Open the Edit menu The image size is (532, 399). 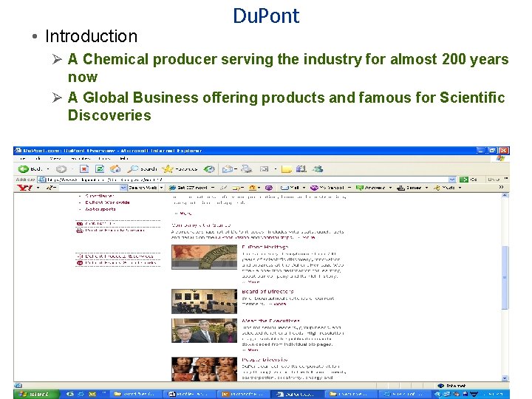pyautogui.click(x=38, y=158)
